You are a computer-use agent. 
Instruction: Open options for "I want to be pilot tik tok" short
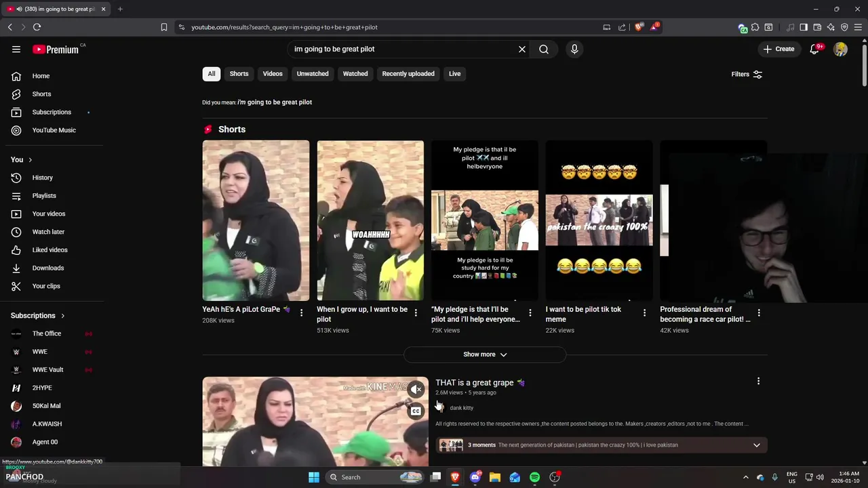[x=645, y=312]
